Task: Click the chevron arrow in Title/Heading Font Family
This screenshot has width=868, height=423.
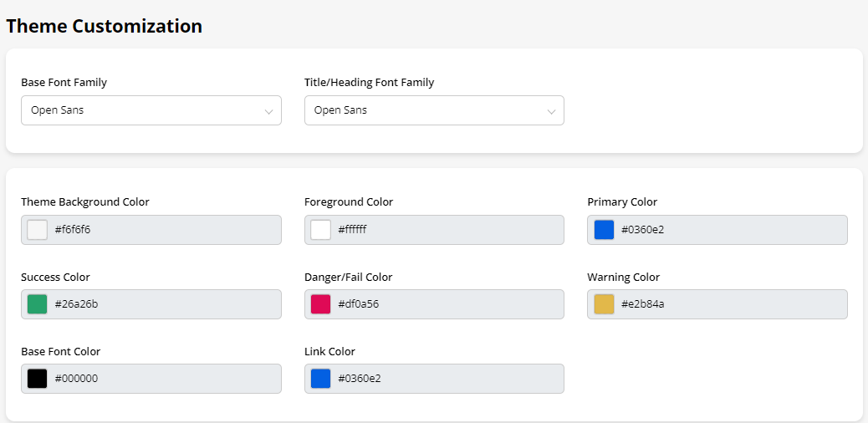Action: pos(551,111)
